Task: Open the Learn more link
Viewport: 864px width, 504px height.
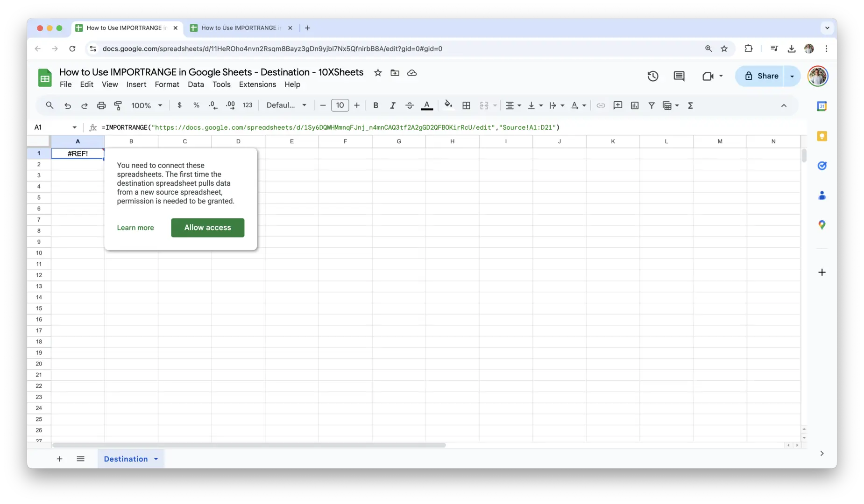Action: point(135,228)
